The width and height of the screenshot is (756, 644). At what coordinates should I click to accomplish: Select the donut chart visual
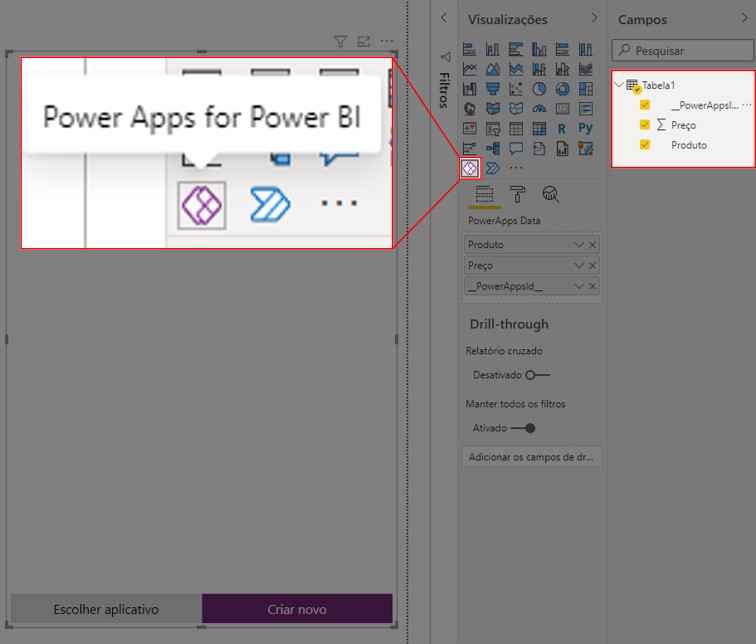click(x=562, y=89)
